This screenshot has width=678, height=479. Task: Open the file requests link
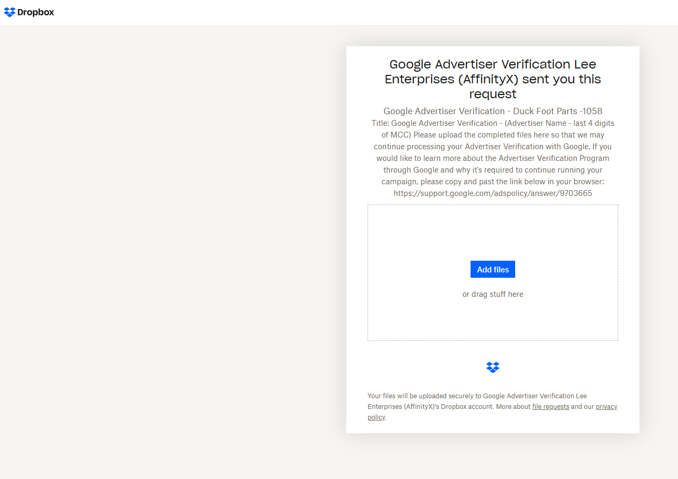[550, 407]
